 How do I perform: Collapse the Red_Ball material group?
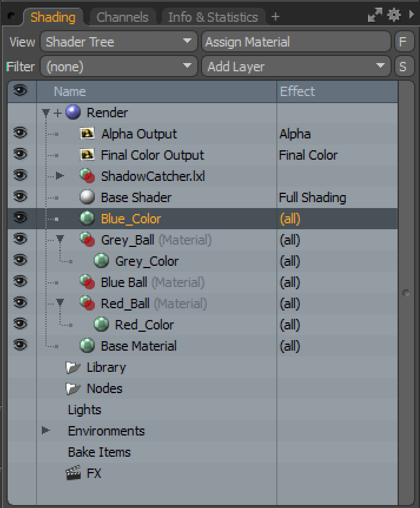coord(60,302)
